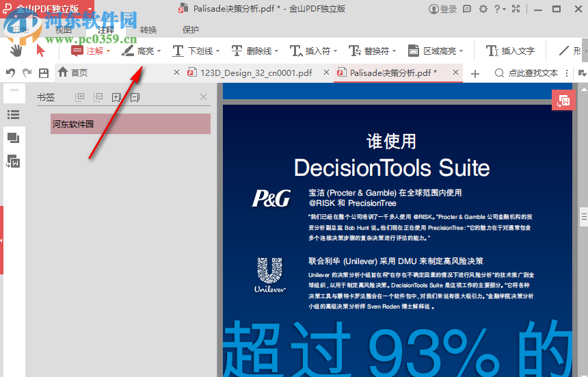Close the 书签 bookmarks panel
This screenshot has width=588, height=377.
[203, 97]
